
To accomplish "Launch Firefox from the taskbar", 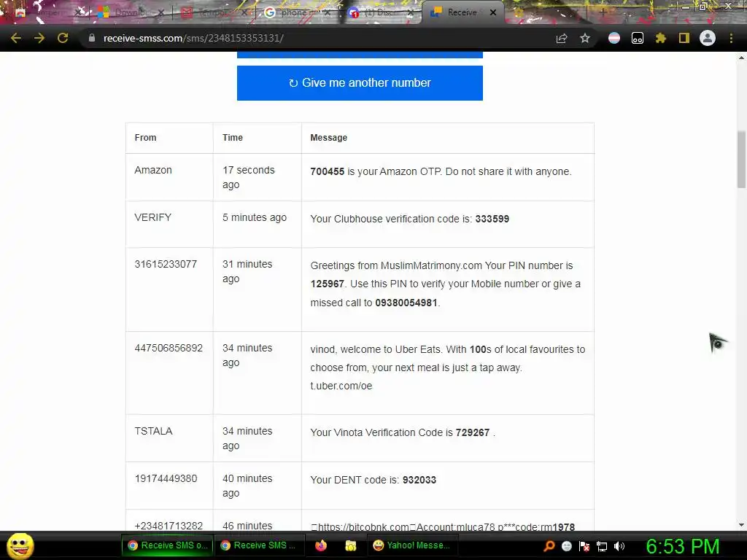I will click(321, 545).
